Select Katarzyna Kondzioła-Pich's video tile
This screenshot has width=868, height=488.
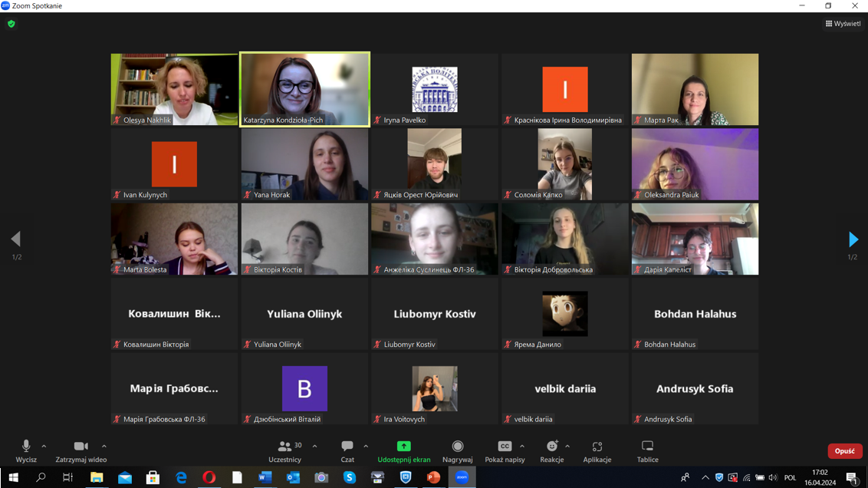(304, 89)
